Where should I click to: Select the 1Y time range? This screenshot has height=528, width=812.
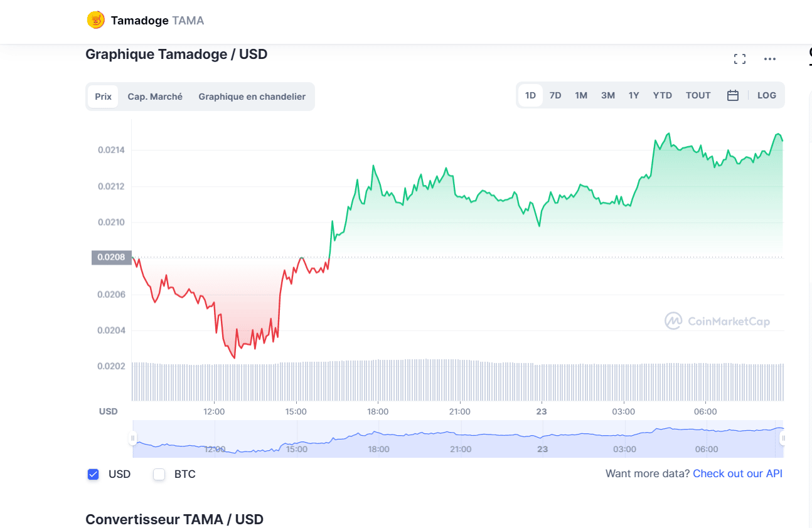click(x=634, y=95)
